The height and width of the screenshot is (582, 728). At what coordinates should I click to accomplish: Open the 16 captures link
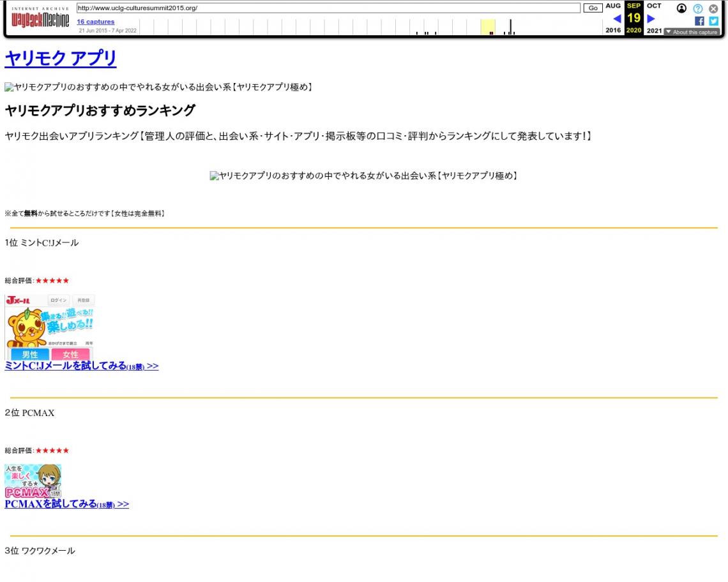point(96,21)
